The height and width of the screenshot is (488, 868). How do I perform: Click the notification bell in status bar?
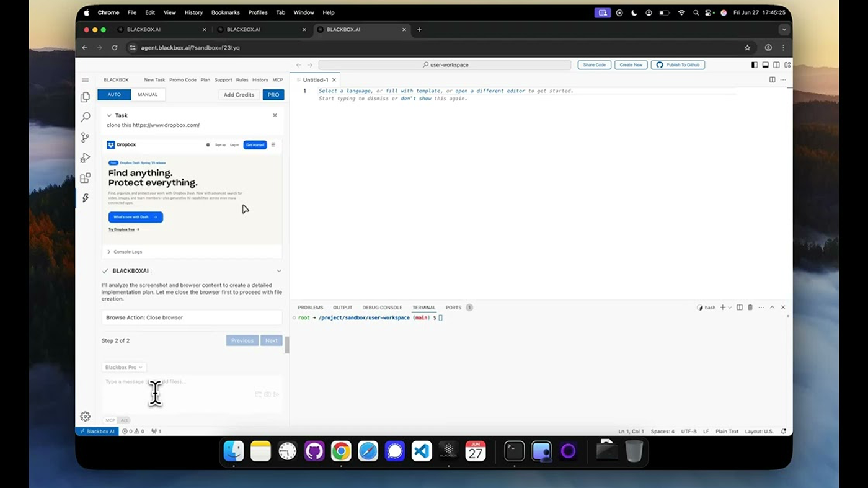[x=784, y=432]
